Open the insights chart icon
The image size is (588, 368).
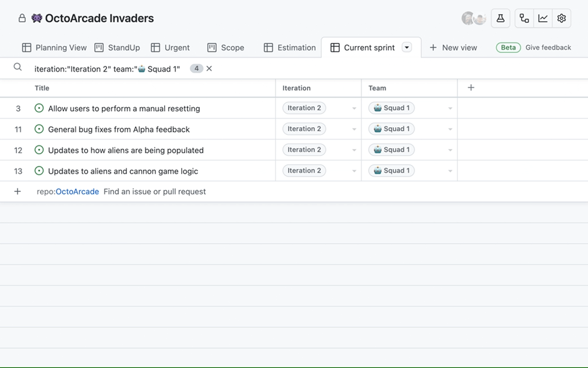[543, 18]
